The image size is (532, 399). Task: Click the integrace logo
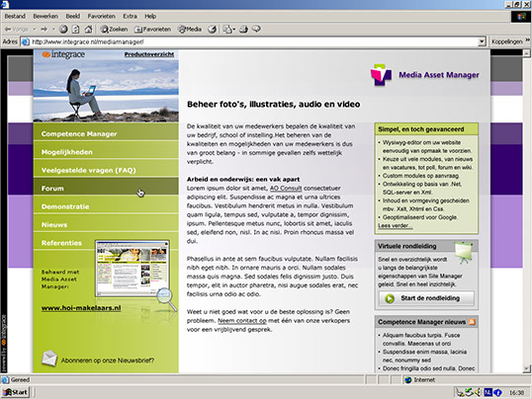click(x=63, y=54)
